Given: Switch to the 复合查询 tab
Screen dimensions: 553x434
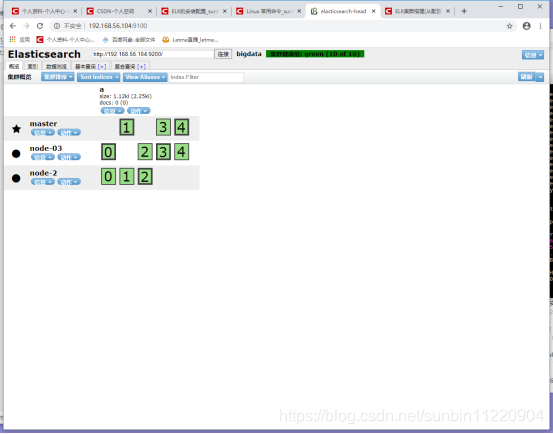Looking at the screenshot, I should [125, 66].
